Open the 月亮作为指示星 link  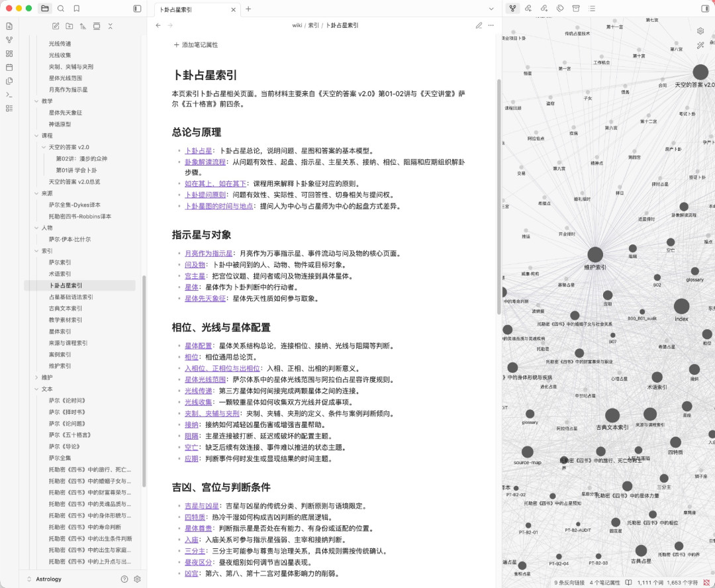[x=209, y=253]
